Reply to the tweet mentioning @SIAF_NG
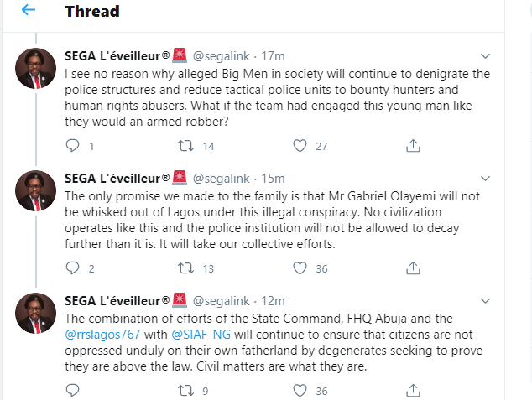This screenshot has width=532, height=400. 72,391
